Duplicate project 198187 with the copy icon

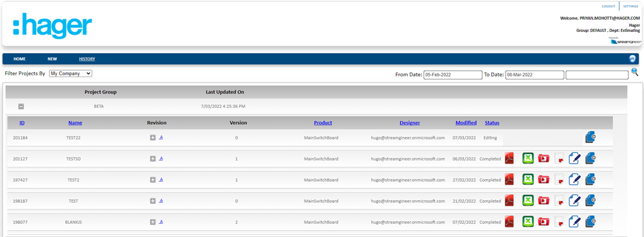pos(590,201)
